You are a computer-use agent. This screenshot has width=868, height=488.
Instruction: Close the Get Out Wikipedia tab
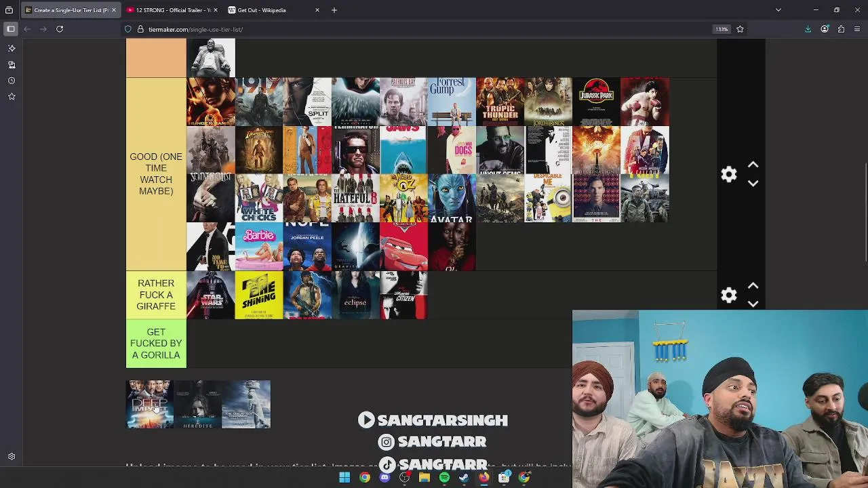coord(317,10)
